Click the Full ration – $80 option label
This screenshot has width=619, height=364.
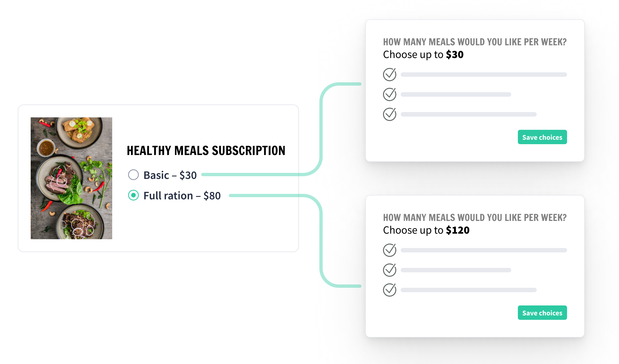[x=182, y=196]
